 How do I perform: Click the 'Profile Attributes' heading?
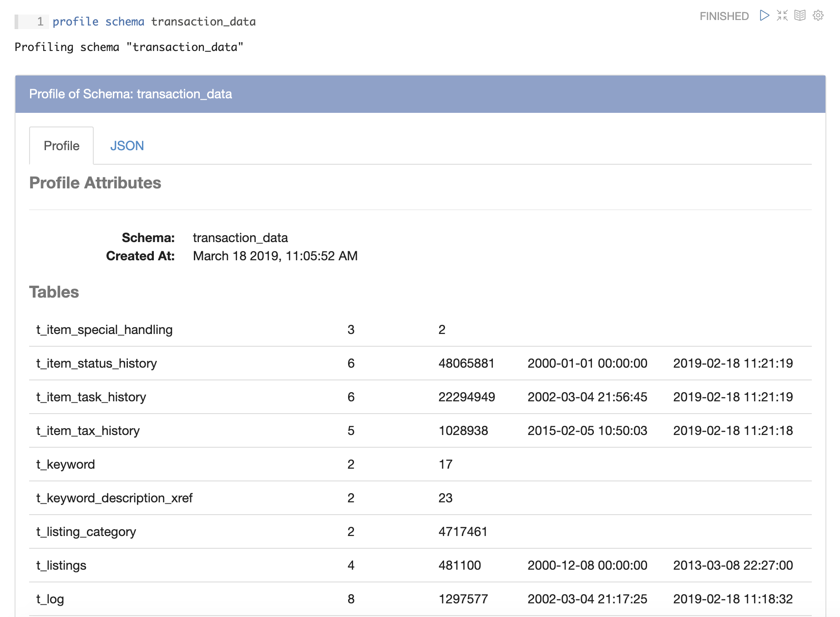[x=95, y=182]
